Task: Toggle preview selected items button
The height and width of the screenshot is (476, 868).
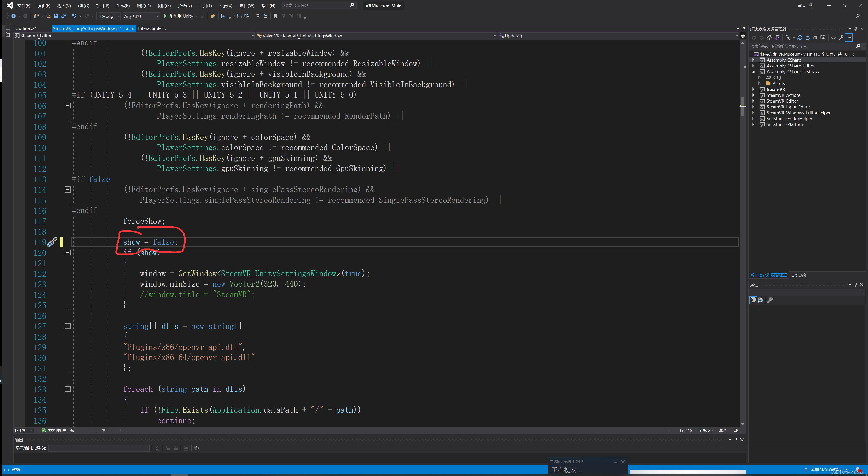Action: tap(849, 38)
